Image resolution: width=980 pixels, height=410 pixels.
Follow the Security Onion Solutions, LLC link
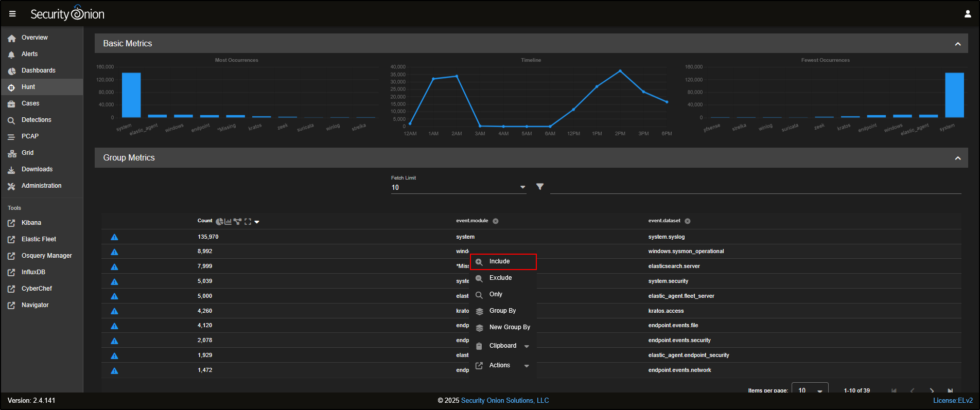(504, 400)
